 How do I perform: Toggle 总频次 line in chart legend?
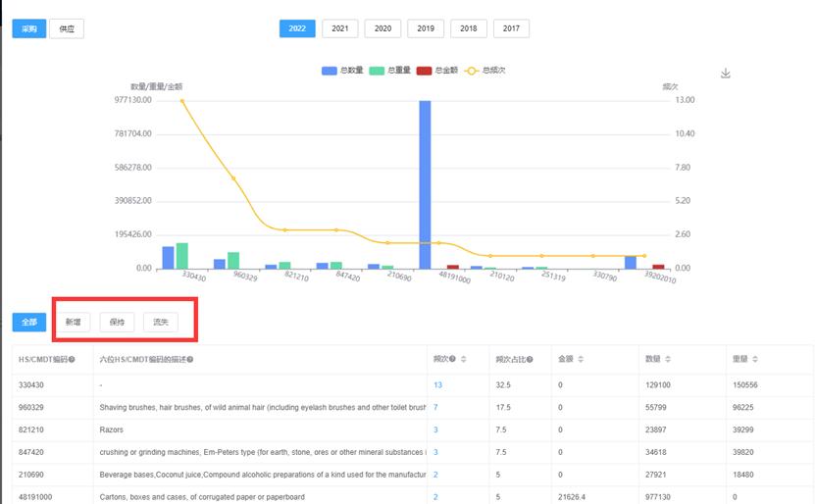(x=485, y=71)
